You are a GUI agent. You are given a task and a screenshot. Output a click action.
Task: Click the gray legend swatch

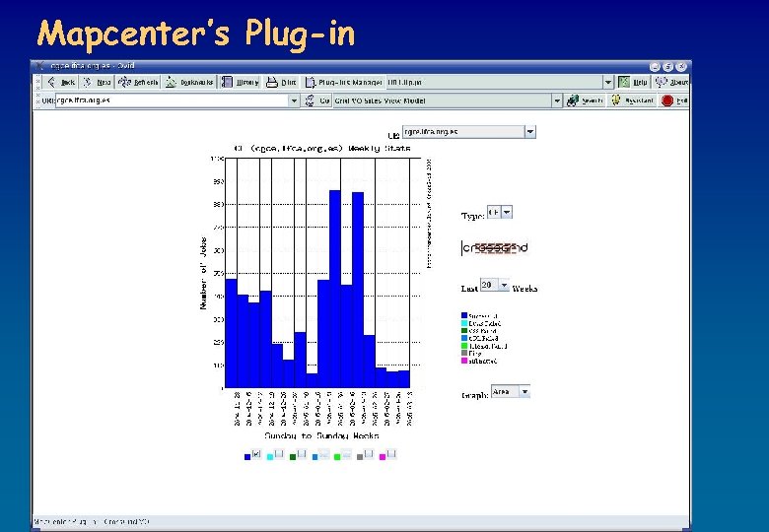coord(464,354)
